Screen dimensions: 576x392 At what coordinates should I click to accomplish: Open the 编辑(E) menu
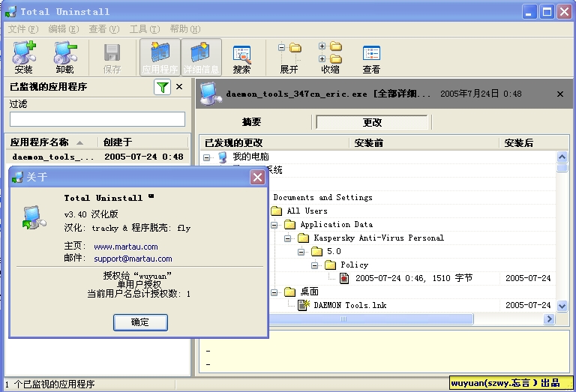point(64,29)
